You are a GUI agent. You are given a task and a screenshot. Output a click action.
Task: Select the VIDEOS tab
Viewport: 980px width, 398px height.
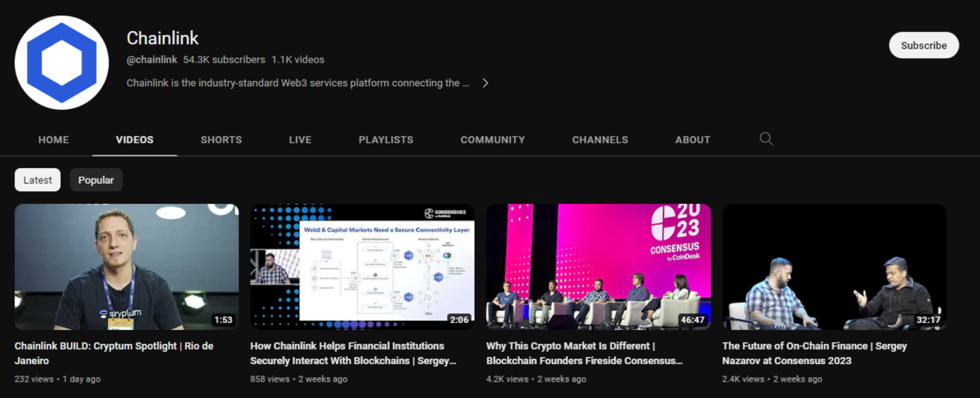tap(135, 140)
